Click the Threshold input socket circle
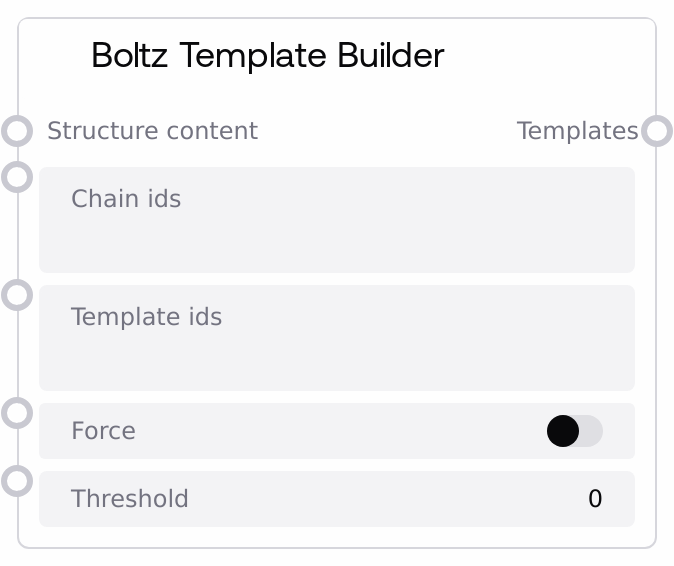Screen dimensions: 674x566 pyautogui.click(x=17, y=481)
